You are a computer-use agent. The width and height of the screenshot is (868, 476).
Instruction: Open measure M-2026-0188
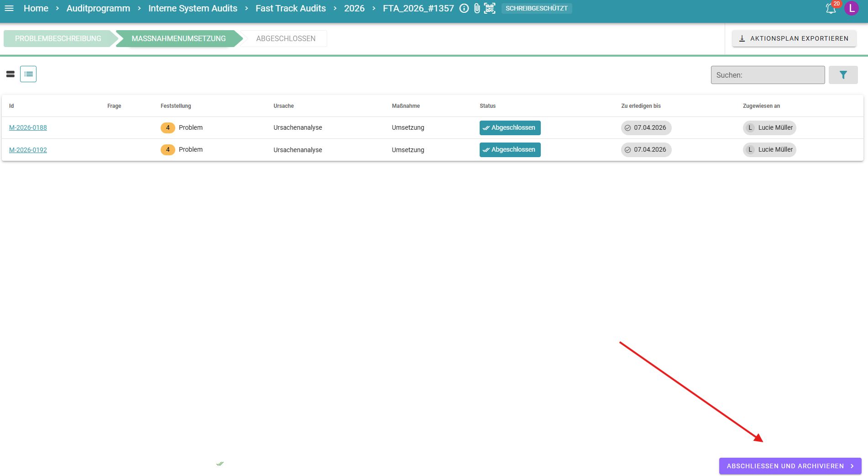click(x=28, y=127)
